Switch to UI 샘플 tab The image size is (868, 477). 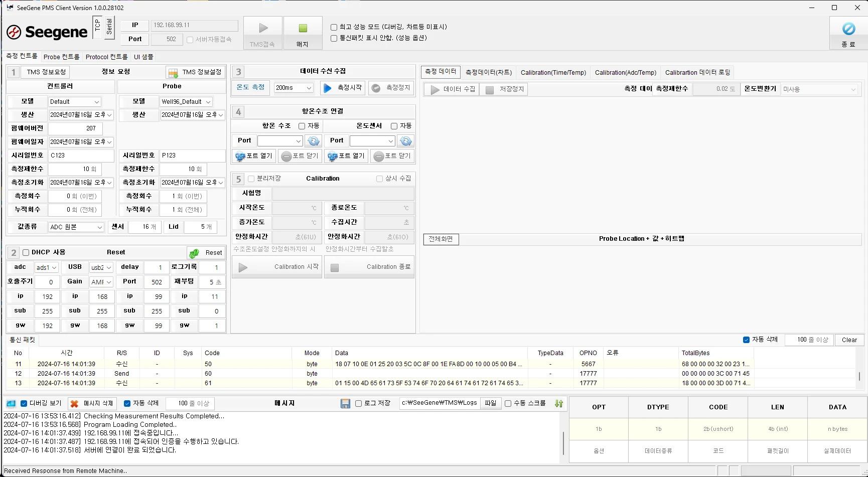point(143,57)
